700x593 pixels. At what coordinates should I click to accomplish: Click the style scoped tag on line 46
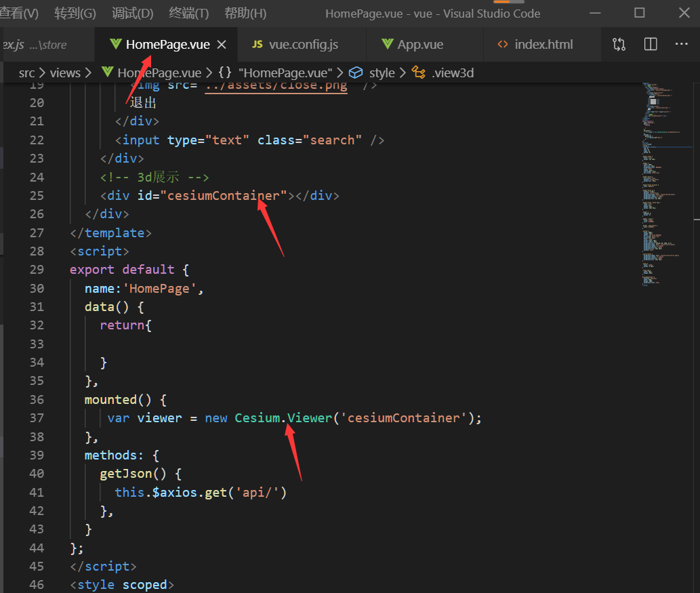tap(122, 585)
